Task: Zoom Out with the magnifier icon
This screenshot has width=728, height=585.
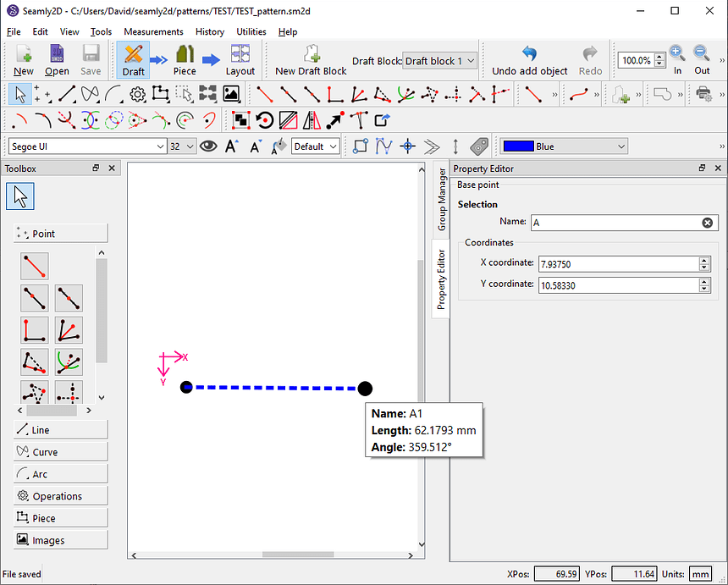Action: coord(702,54)
